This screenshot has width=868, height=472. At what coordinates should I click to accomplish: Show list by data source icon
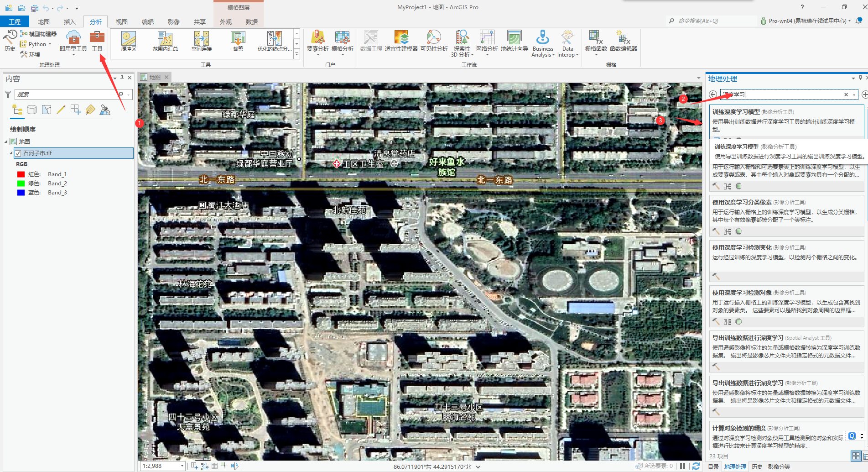[x=32, y=110]
